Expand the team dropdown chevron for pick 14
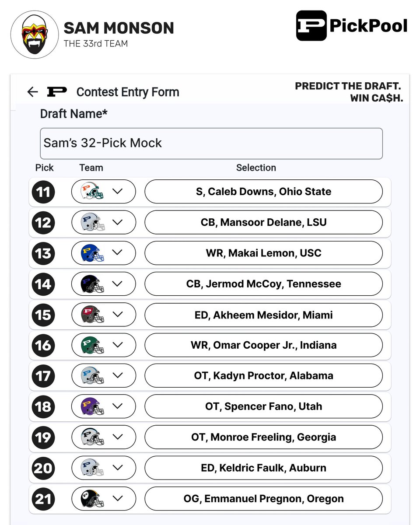This screenshot has width=420, height=525. pyautogui.click(x=117, y=284)
